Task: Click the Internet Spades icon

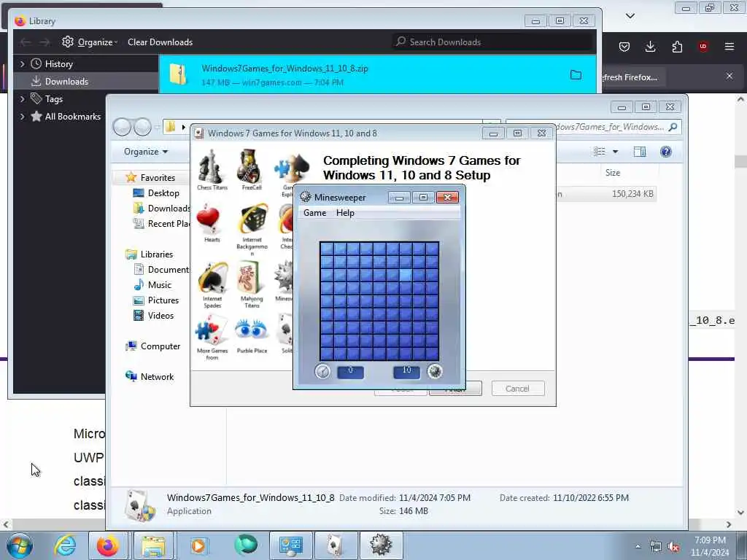Action: coord(212,278)
